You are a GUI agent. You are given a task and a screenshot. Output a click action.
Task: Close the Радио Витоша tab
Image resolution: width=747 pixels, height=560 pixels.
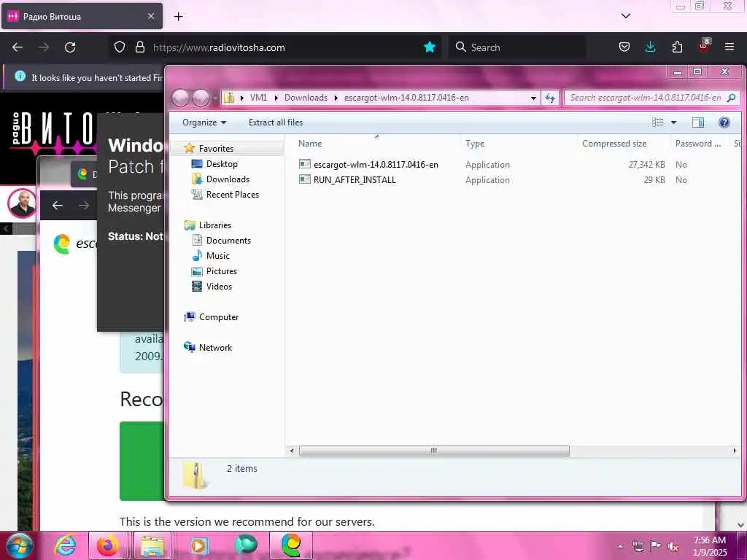click(x=150, y=16)
